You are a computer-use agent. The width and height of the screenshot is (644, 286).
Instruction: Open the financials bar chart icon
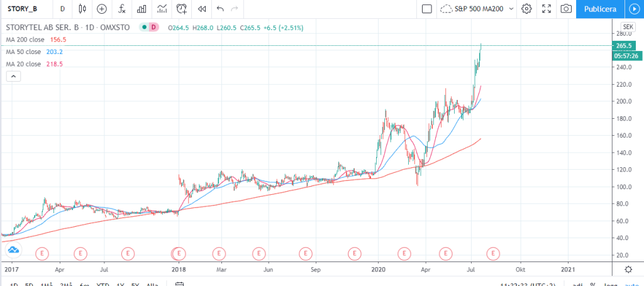click(x=142, y=9)
